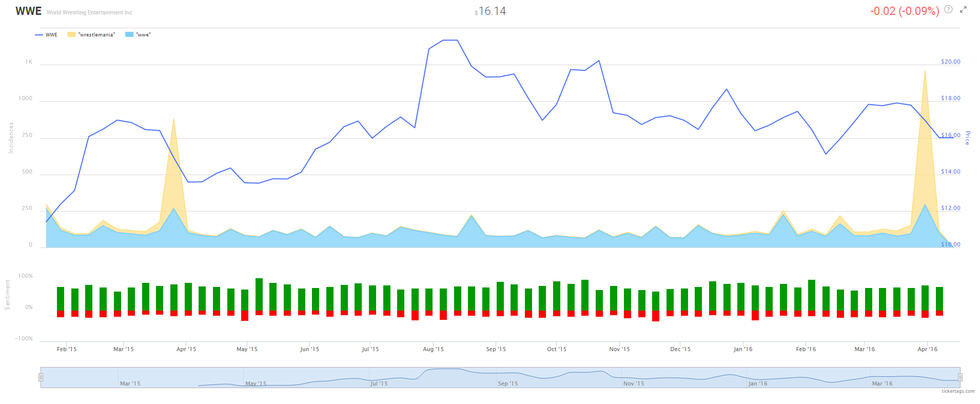This screenshot has height=404, width=980.
Task: Click the Mar '15 axis label
Action: pyautogui.click(x=123, y=349)
